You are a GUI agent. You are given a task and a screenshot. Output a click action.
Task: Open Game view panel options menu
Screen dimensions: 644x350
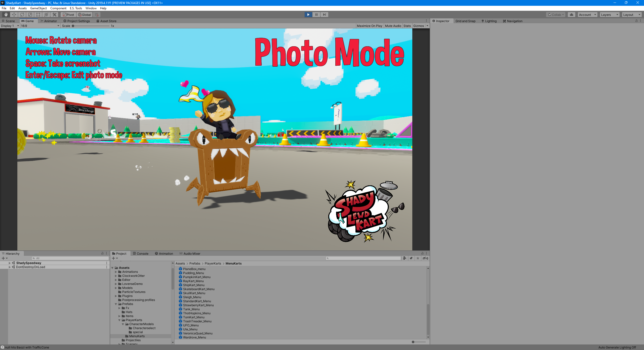coord(426,21)
